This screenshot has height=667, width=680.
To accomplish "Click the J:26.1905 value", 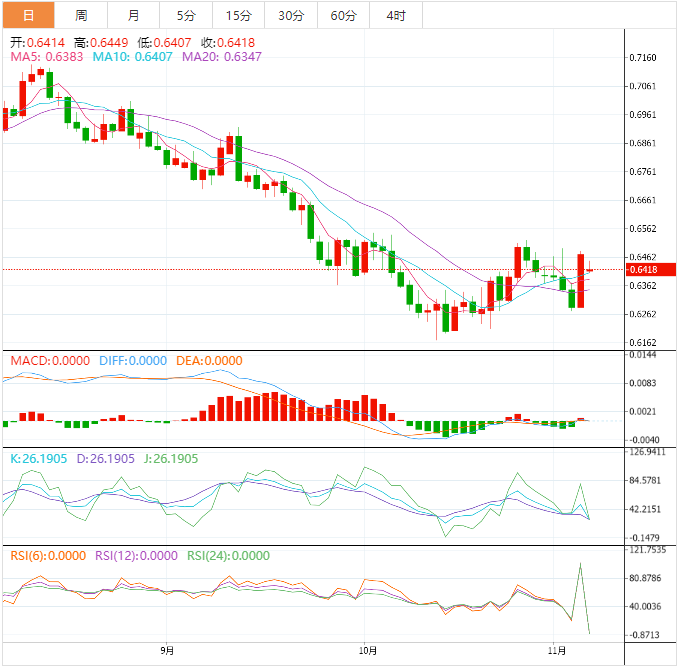I will [171, 459].
